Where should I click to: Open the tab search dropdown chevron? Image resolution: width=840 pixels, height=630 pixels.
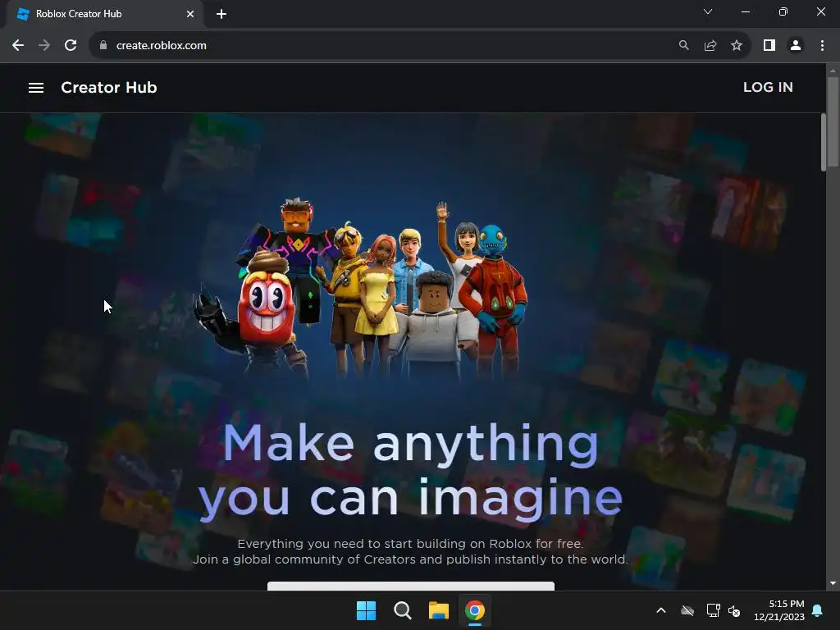[x=708, y=11]
